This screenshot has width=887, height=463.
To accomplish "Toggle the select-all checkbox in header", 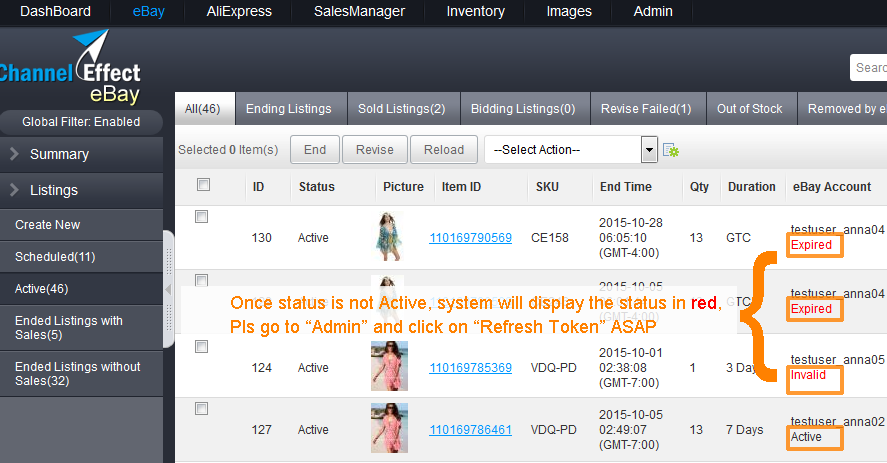I will coord(203,185).
